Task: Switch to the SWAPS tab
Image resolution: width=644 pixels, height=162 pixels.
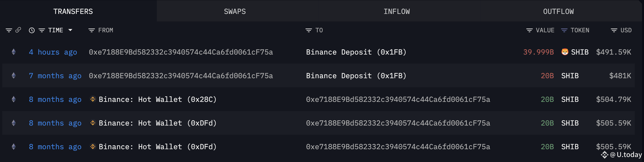Action: pos(235,11)
